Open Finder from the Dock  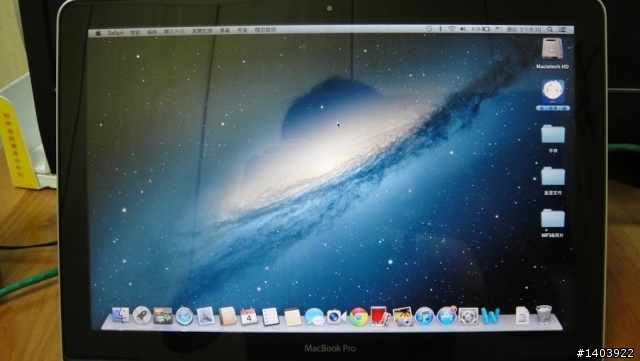point(120,315)
